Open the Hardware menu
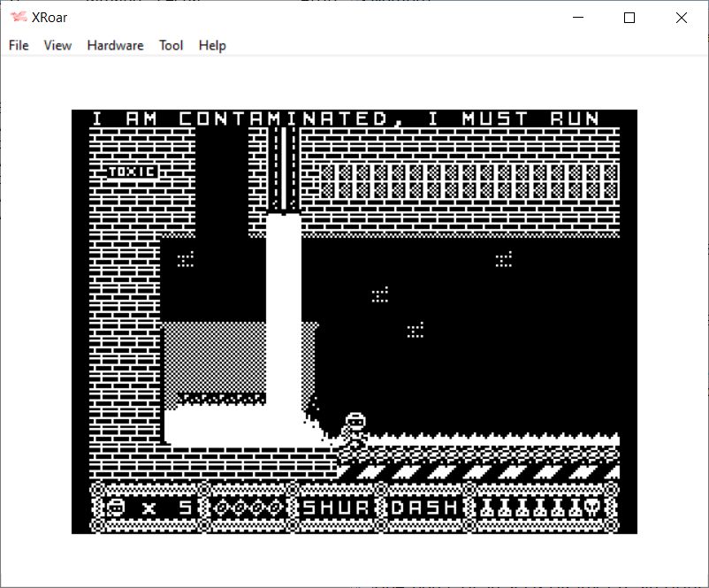Image resolution: width=709 pixels, height=588 pixels. (x=115, y=45)
